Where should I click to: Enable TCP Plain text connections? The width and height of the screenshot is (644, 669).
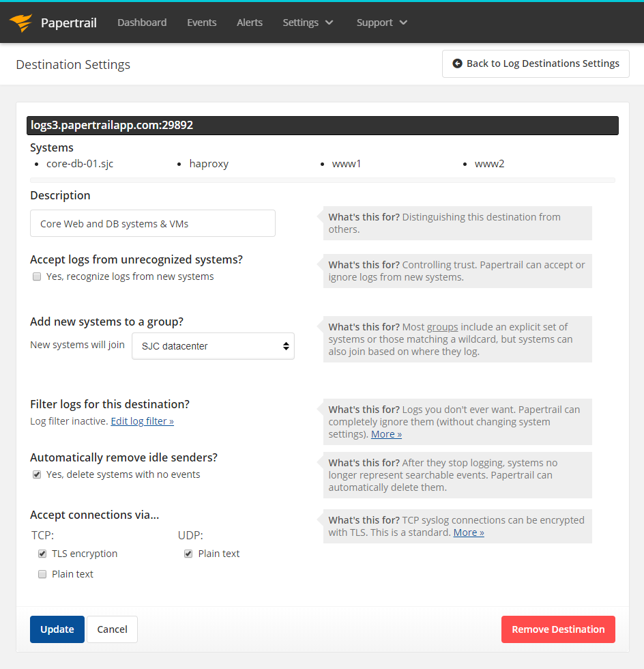click(x=42, y=575)
